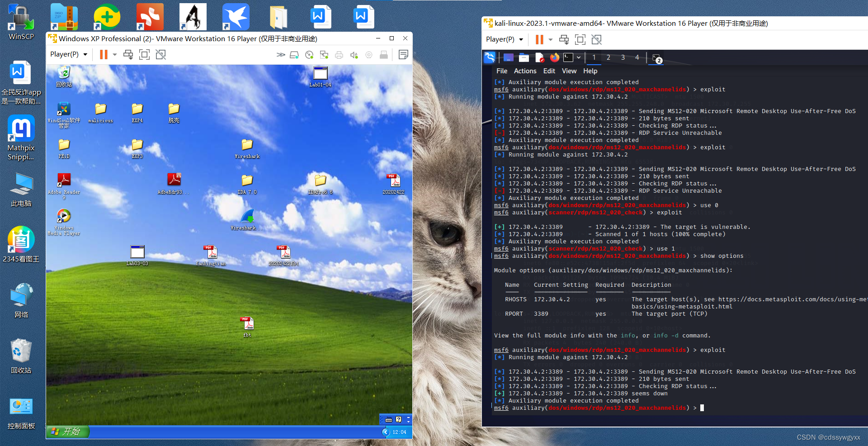Click the network adapter device icon

[x=324, y=55]
